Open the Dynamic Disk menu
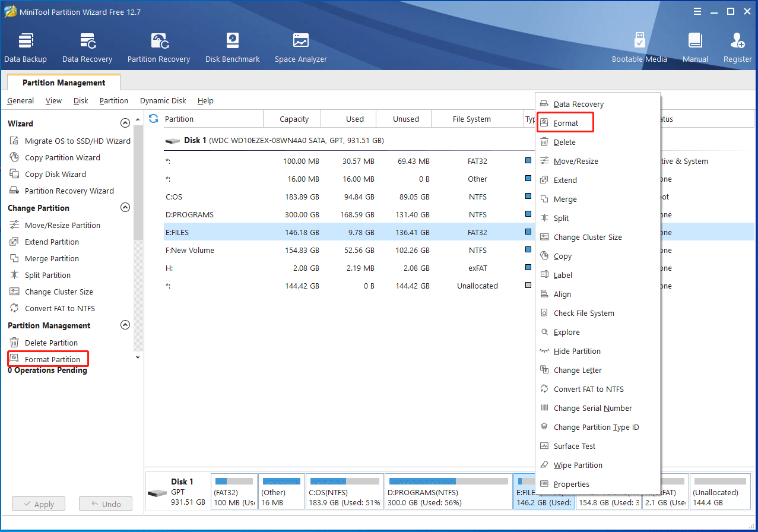Screen dimensions: 758x532 click(163, 100)
